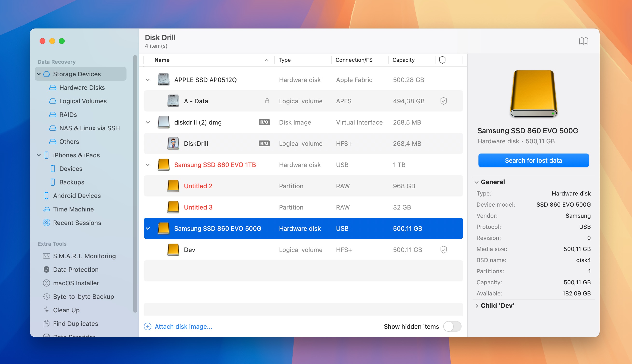Click the APPLE SSD AP0512Q disk icon
The height and width of the screenshot is (364, 632).
[x=163, y=80]
